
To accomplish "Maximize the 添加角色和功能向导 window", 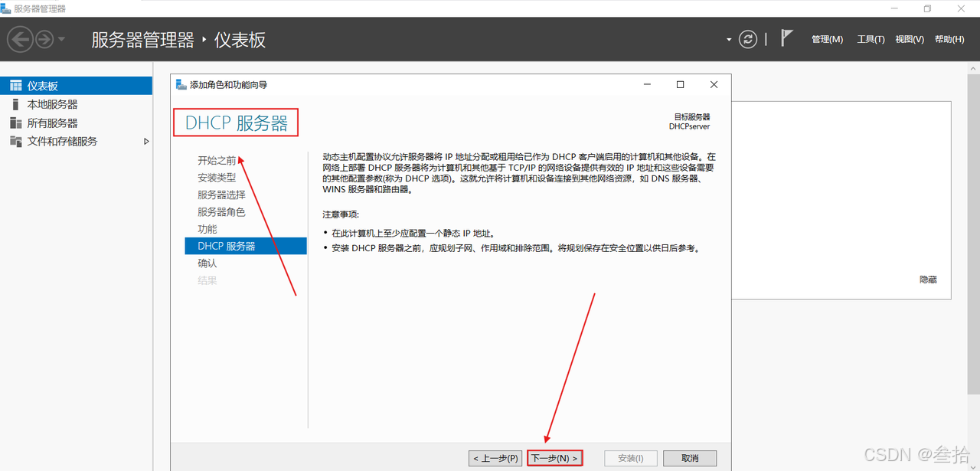I will 680,84.
